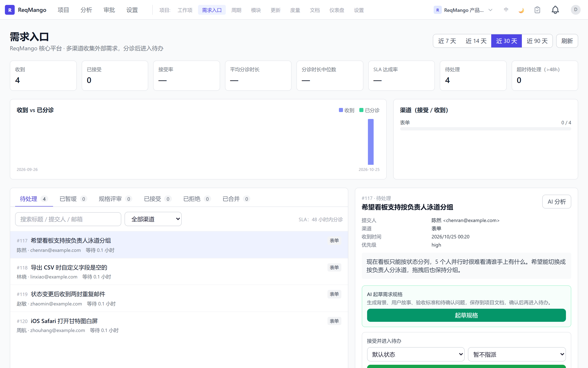Select the 已接受 status tab
Image resolution: width=588 pixels, height=368 pixels.
[158, 199]
